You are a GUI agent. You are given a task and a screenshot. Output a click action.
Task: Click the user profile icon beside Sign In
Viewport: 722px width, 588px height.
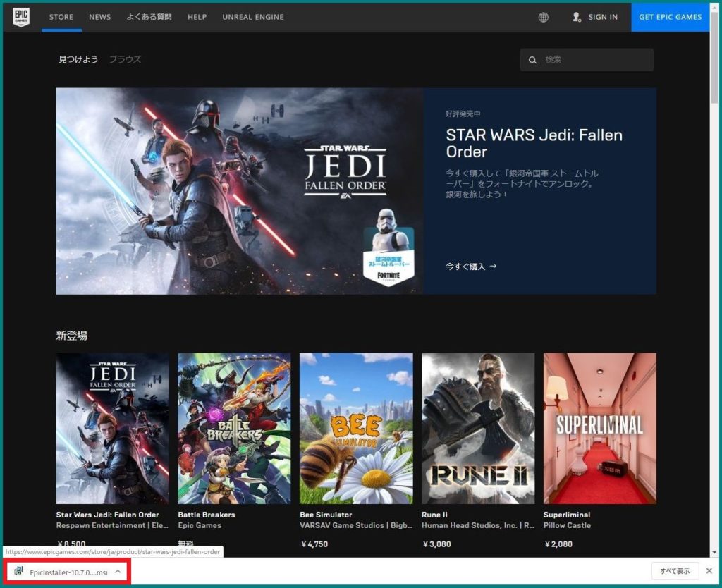pyautogui.click(x=577, y=17)
